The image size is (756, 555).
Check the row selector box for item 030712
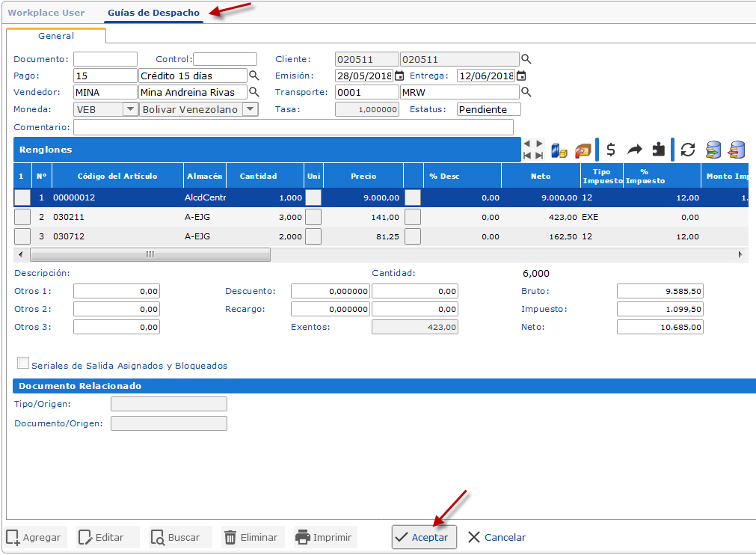pos(22,236)
